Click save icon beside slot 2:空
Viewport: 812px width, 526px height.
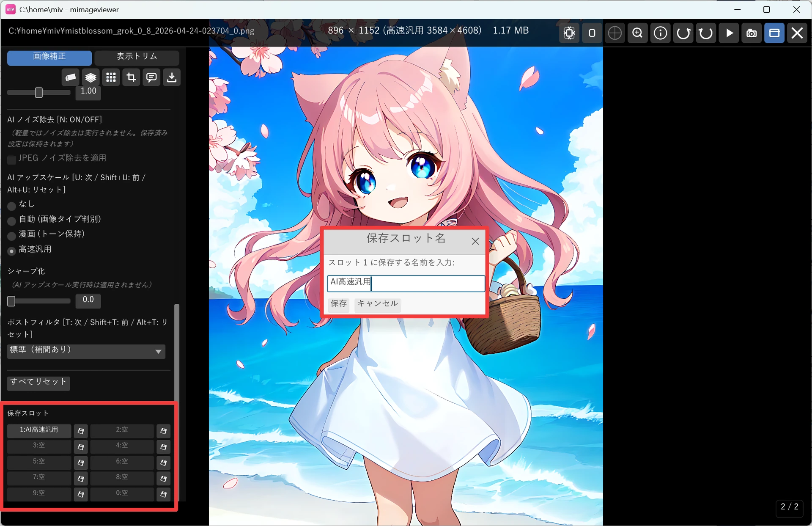point(163,431)
